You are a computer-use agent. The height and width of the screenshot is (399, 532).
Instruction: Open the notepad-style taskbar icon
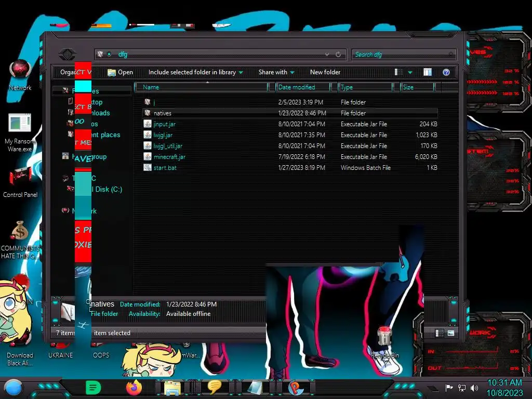tap(255, 388)
